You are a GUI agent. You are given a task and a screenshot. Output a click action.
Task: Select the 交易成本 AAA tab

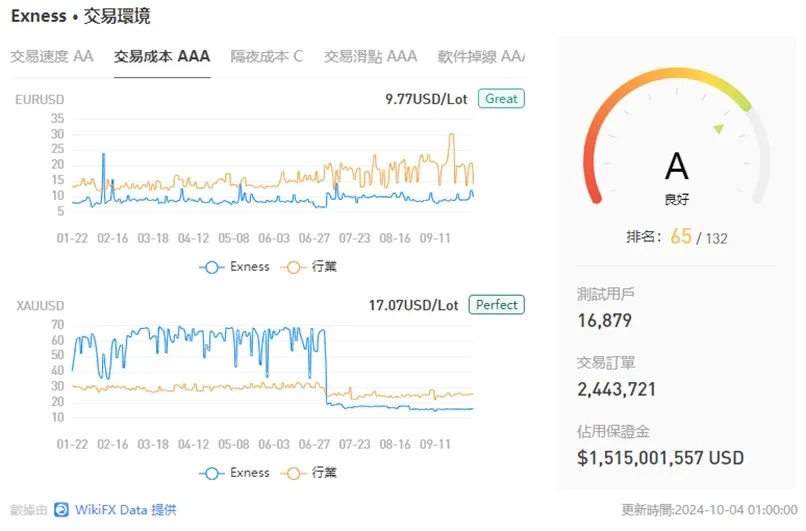pos(162,56)
